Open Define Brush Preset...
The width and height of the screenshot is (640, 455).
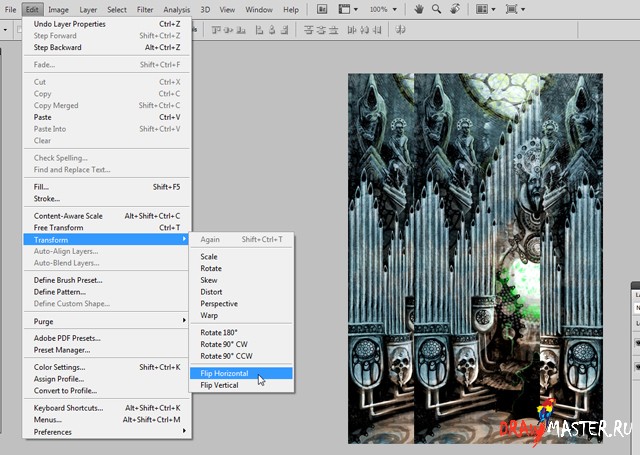click(x=107, y=280)
